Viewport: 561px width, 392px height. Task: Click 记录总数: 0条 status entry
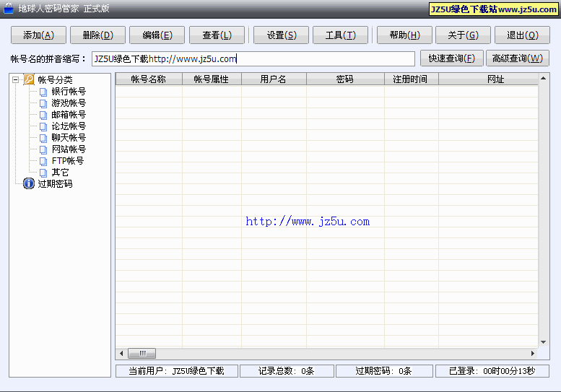pos(287,371)
